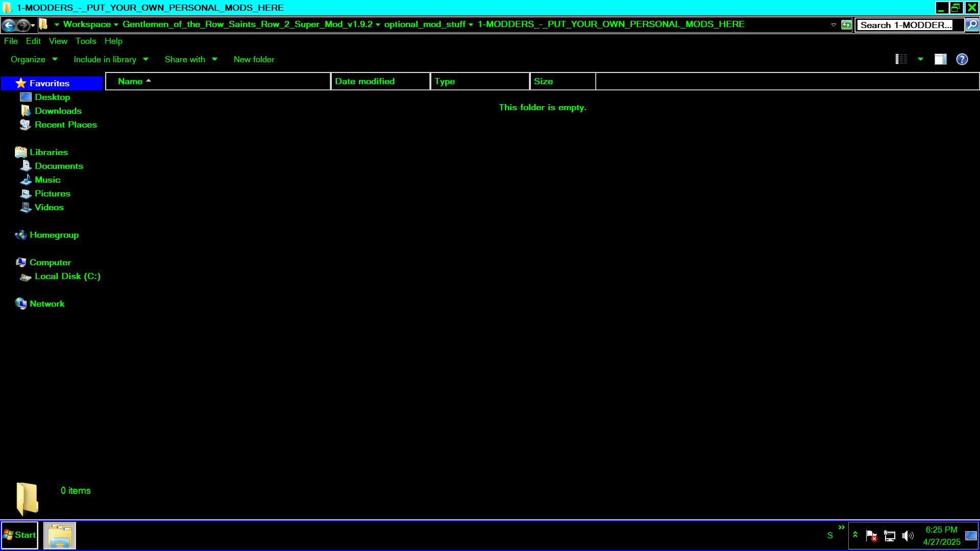Open the Organize dropdown
980x551 pixels.
pyautogui.click(x=34, y=59)
